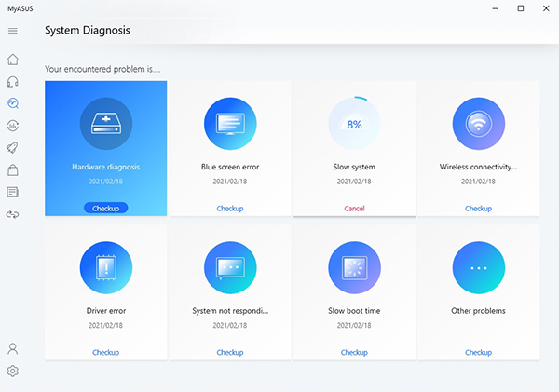Image resolution: width=559 pixels, height=392 pixels.
Task: Click Blue screen error monitor icon
Action: tap(230, 124)
